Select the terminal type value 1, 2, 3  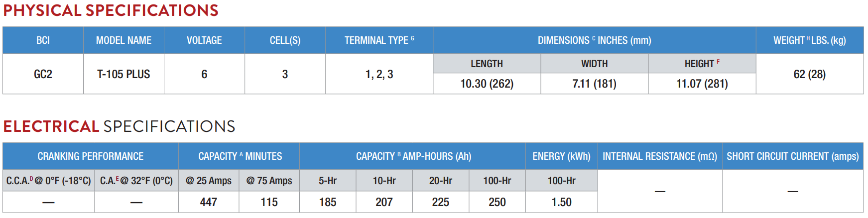[x=379, y=74]
